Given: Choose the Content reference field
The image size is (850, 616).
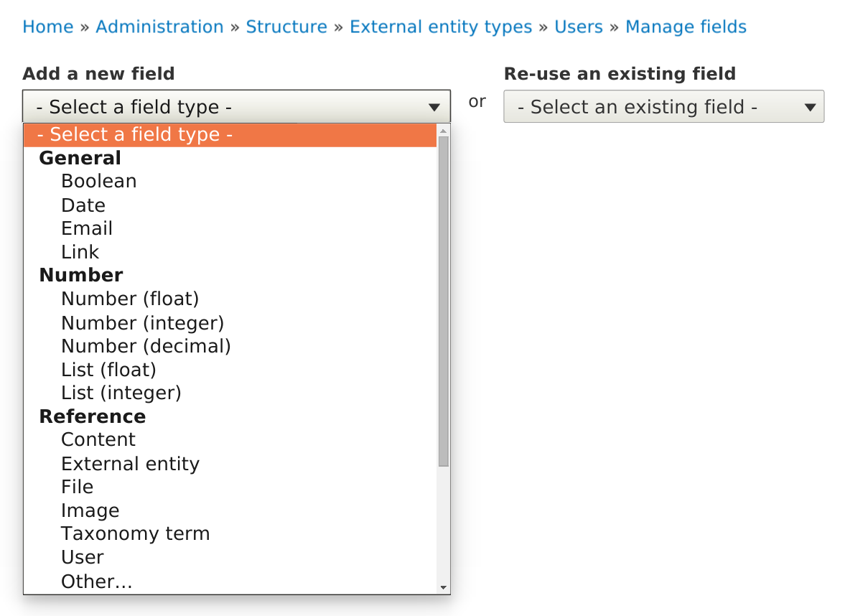Looking at the screenshot, I should point(98,439).
